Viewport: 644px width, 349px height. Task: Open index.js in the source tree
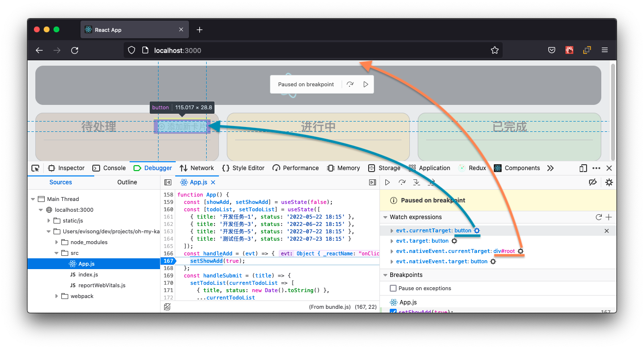(x=88, y=274)
